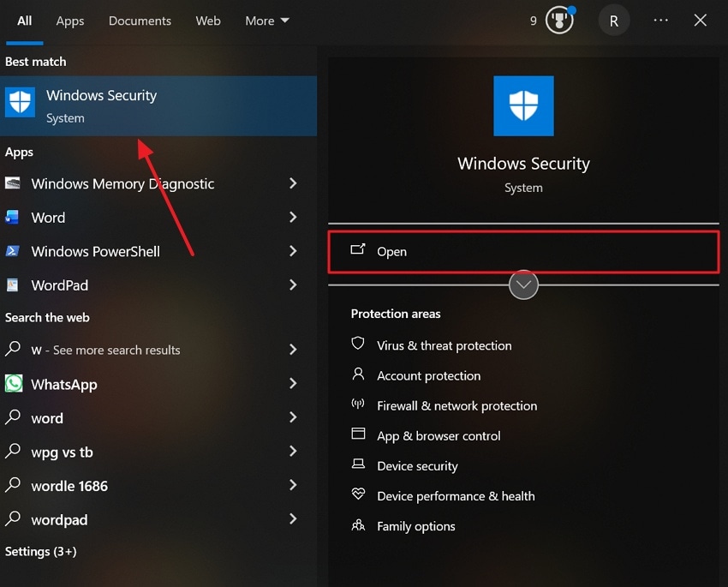This screenshot has height=587, width=728.
Task: Expand Windows PowerShell search options
Action: pyautogui.click(x=292, y=251)
